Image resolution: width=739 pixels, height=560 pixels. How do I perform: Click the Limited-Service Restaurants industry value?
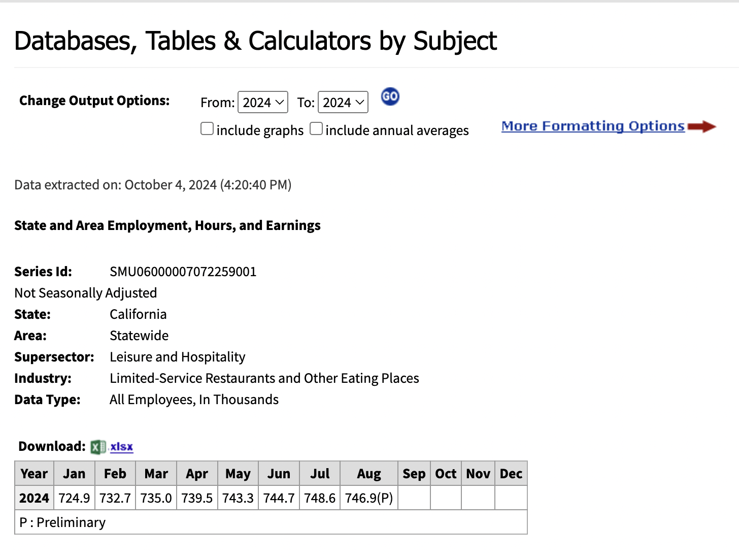(x=264, y=378)
